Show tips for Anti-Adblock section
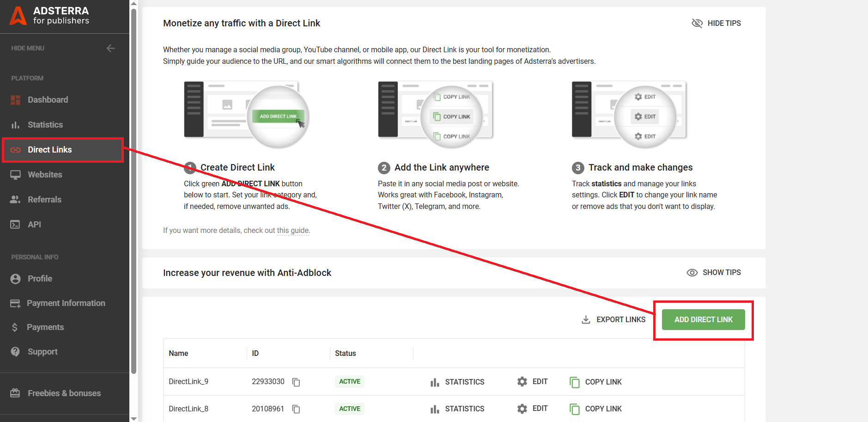Image resolution: width=868 pixels, height=422 pixels. coord(714,273)
